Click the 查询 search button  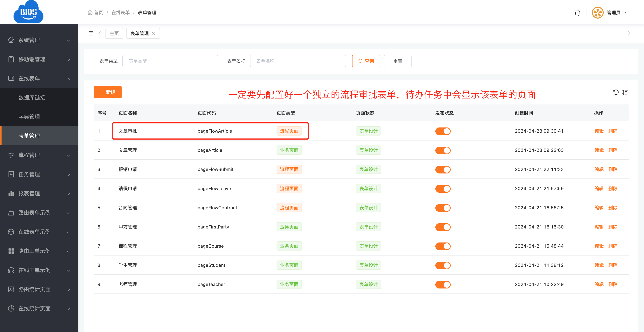pyautogui.click(x=366, y=61)
